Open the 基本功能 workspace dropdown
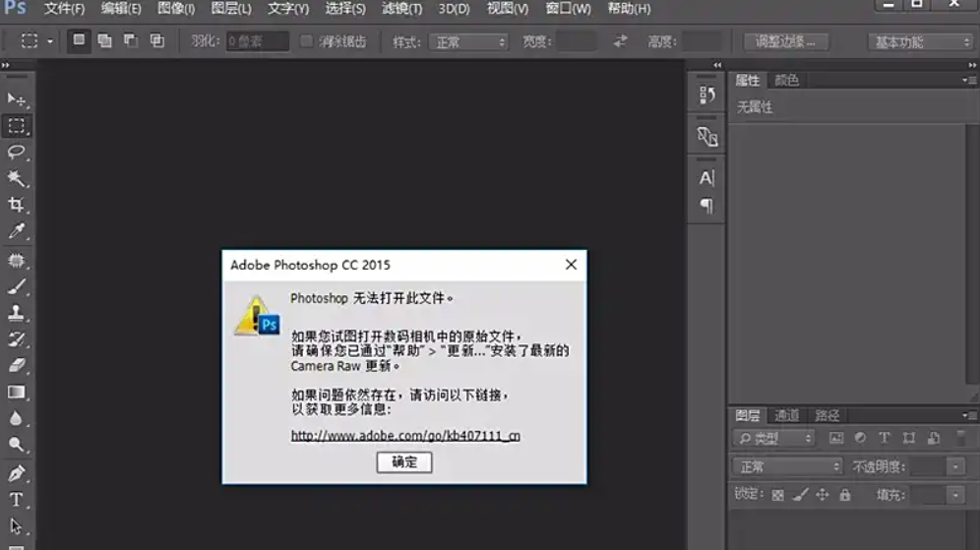The height and width of the screenshot is (550, 980). 920,42
